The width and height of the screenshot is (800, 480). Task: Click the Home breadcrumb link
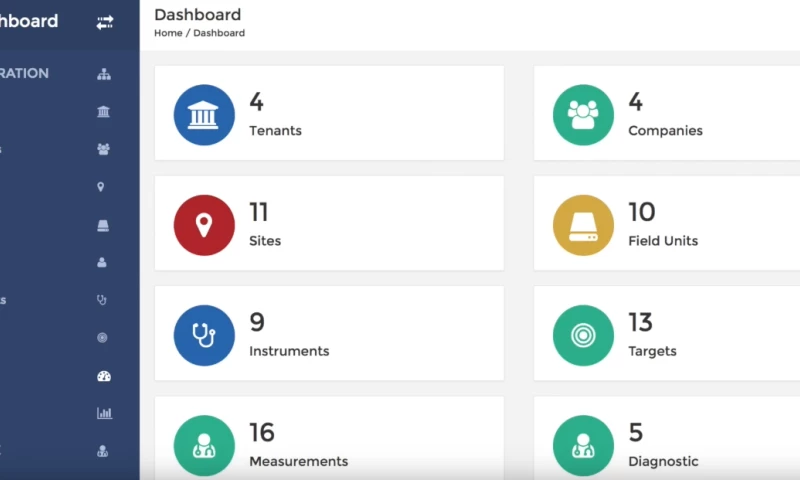pyautogui.click(x=168, y=33)
